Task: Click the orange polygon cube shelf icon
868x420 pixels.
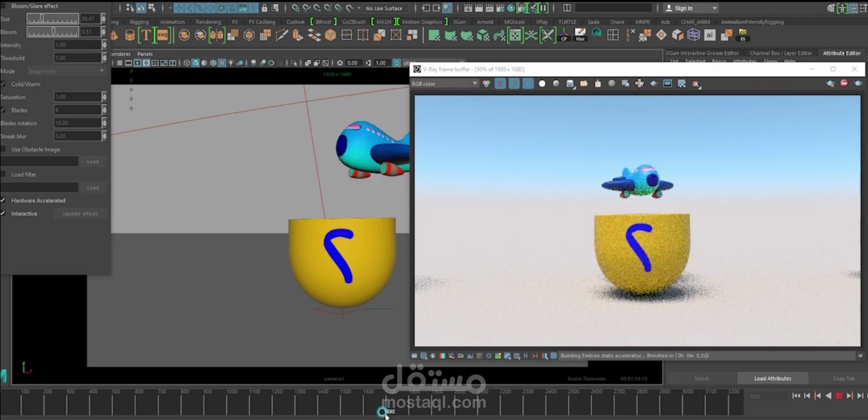Action: click(330, 35)
